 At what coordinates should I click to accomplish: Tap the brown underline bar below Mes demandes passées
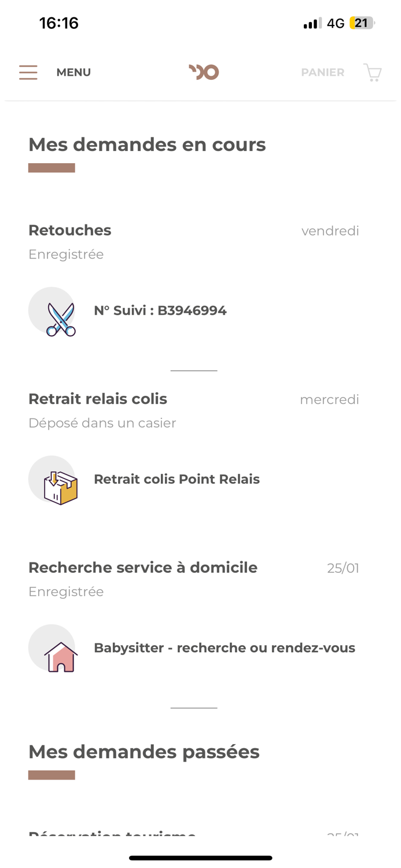(51, 774)
